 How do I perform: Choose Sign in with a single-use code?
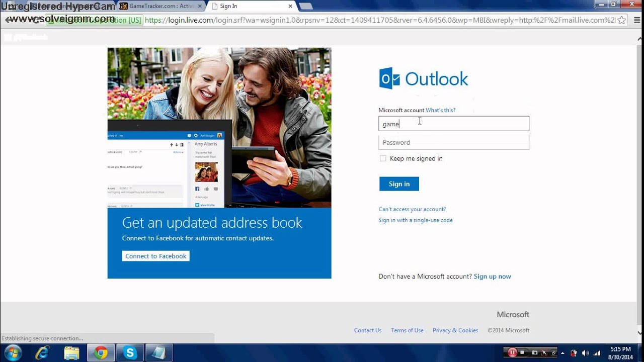(416, 220)
